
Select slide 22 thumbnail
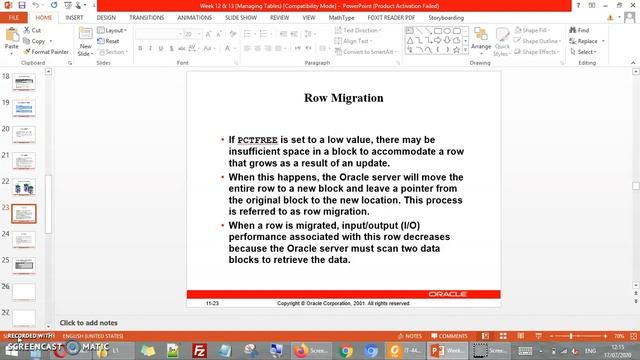(x=24, y=187)
